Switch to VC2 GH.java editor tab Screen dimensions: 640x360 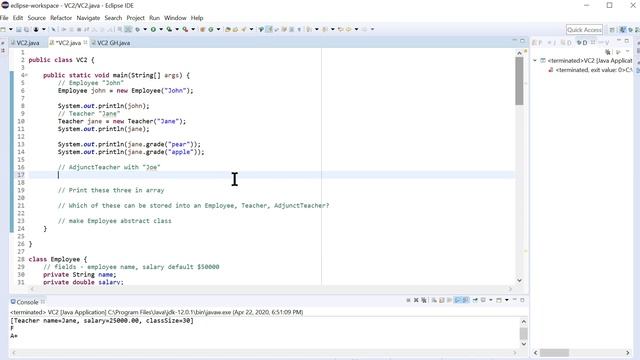(111, 42)
